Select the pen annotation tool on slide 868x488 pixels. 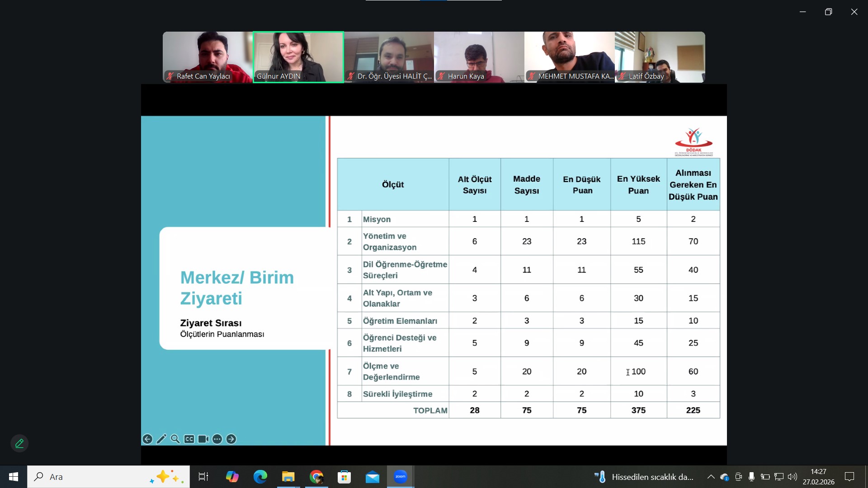[x=161, y=439]
